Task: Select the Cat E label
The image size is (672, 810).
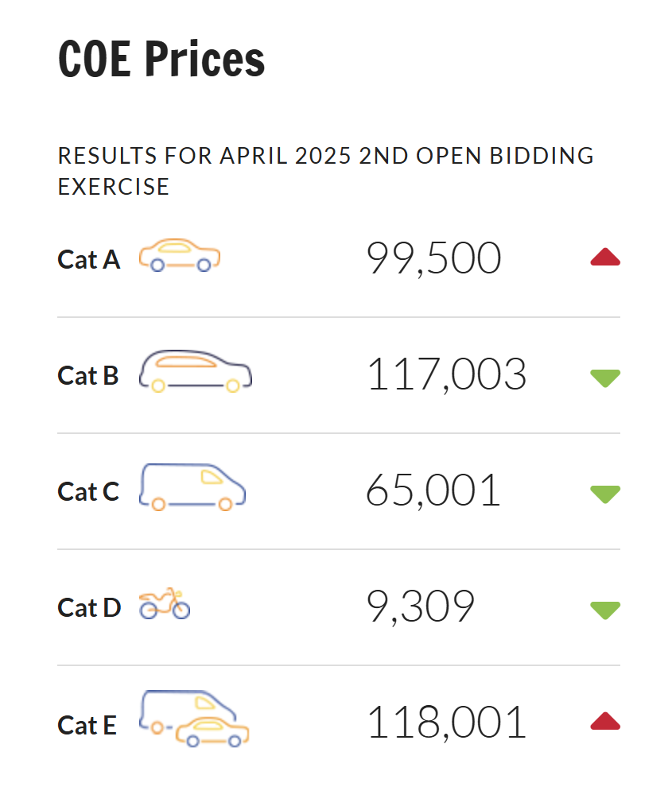Action: click(x=87, y=725)
